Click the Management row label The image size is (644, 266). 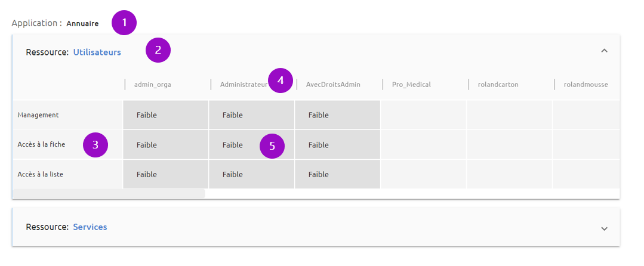click(38, 115)
